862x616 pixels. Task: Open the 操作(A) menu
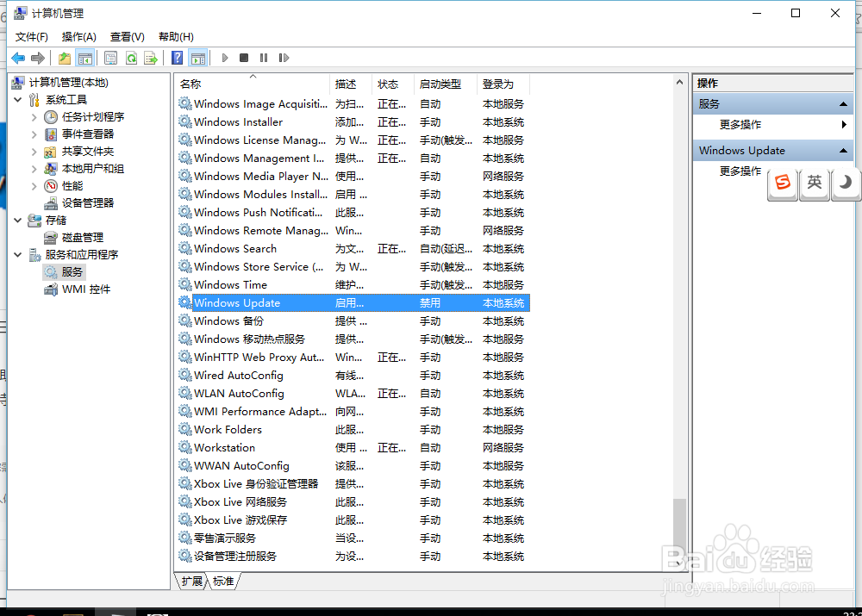coord(79,37)
